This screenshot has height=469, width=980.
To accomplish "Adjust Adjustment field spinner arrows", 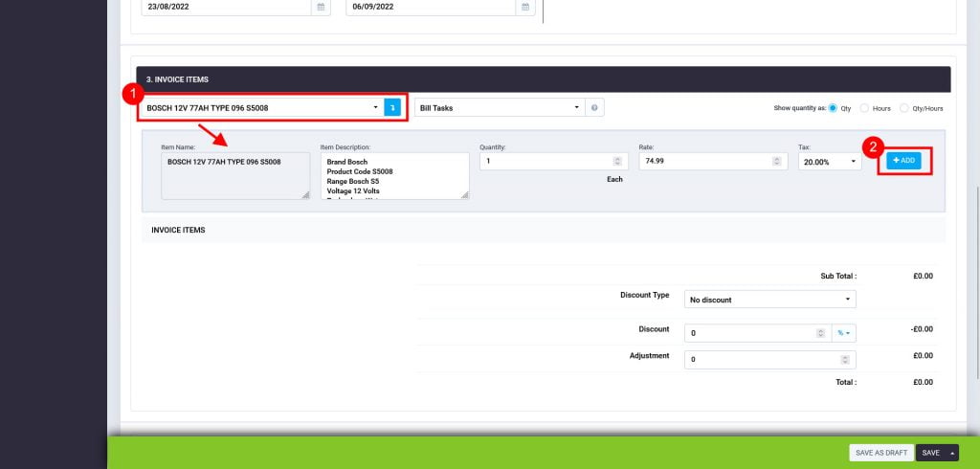I will pyautogui.click(x=845, y=360).
